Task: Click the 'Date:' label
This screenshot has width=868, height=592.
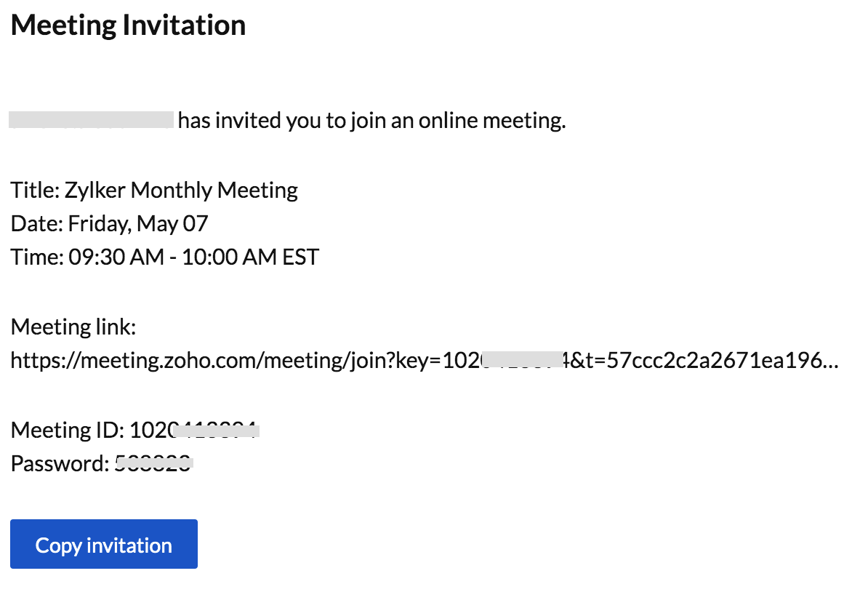Action: coord(36,223)
